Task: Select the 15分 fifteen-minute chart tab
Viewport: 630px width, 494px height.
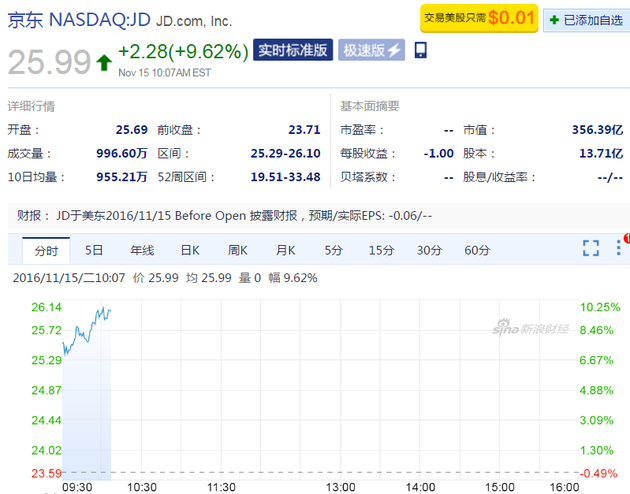Action: [381, 250]
